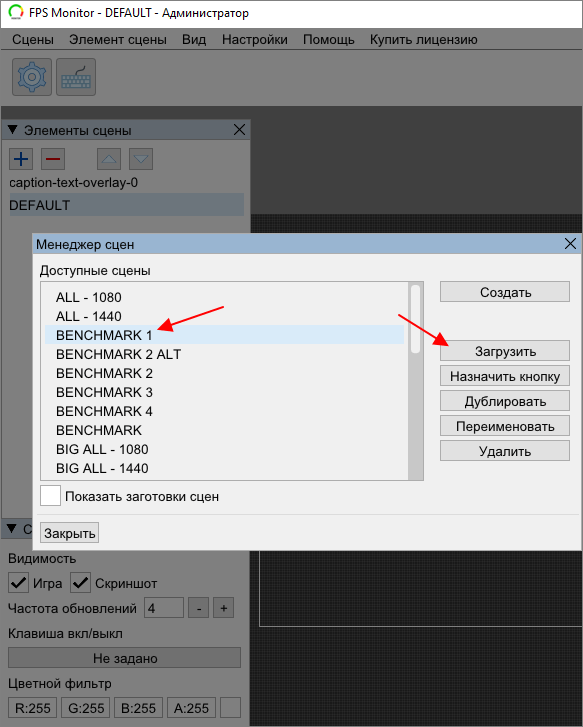Viewport: 583px width, 727px height.
Task: Open the keyboard hotkeys toolbar icon
Action: coord(76,77)
